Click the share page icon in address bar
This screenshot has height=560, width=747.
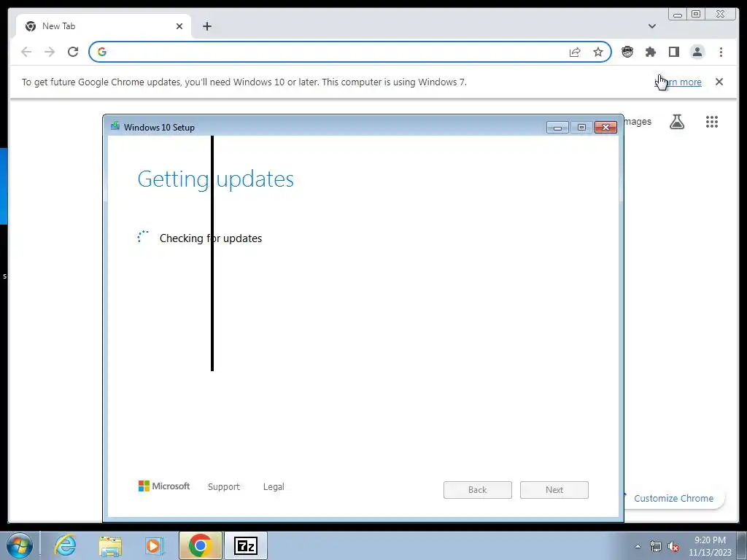tap(575, 52)
